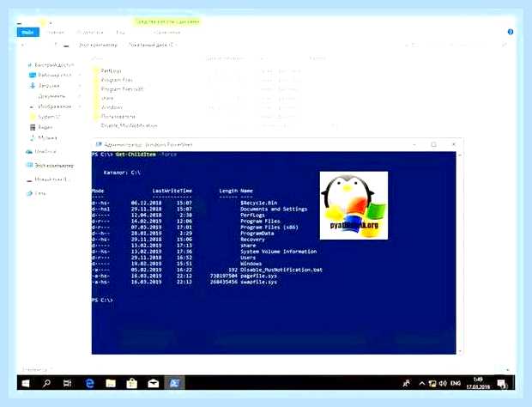Click pagefile.sys entry in PowerShell output

point(258,276)
